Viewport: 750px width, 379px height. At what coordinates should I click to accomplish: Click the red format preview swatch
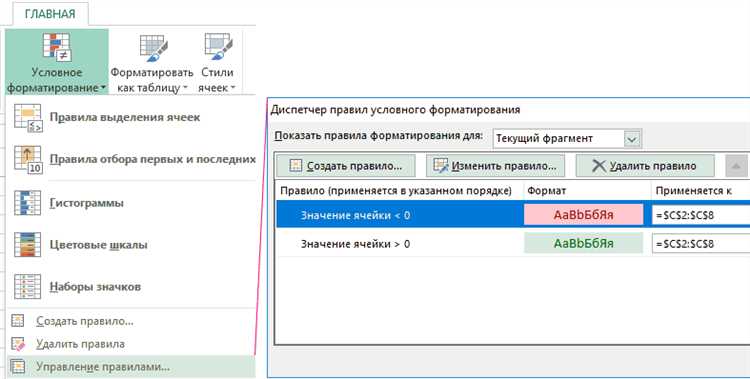[x=584, y=215]
